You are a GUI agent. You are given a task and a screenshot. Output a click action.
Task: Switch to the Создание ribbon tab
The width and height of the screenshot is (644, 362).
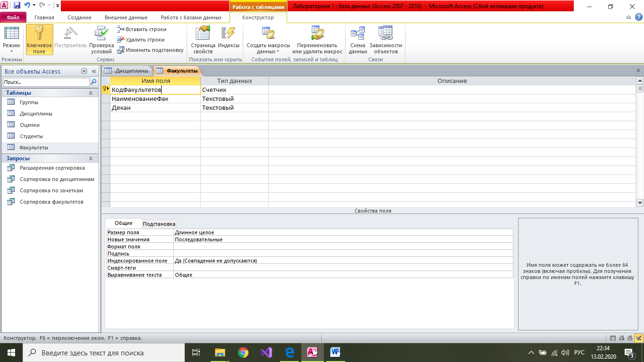click(79, 17)
